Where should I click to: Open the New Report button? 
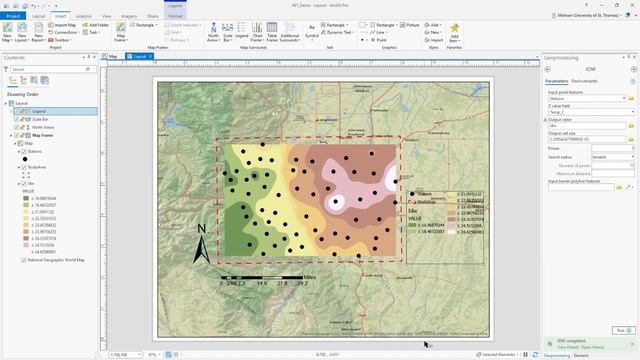[38, 32]
